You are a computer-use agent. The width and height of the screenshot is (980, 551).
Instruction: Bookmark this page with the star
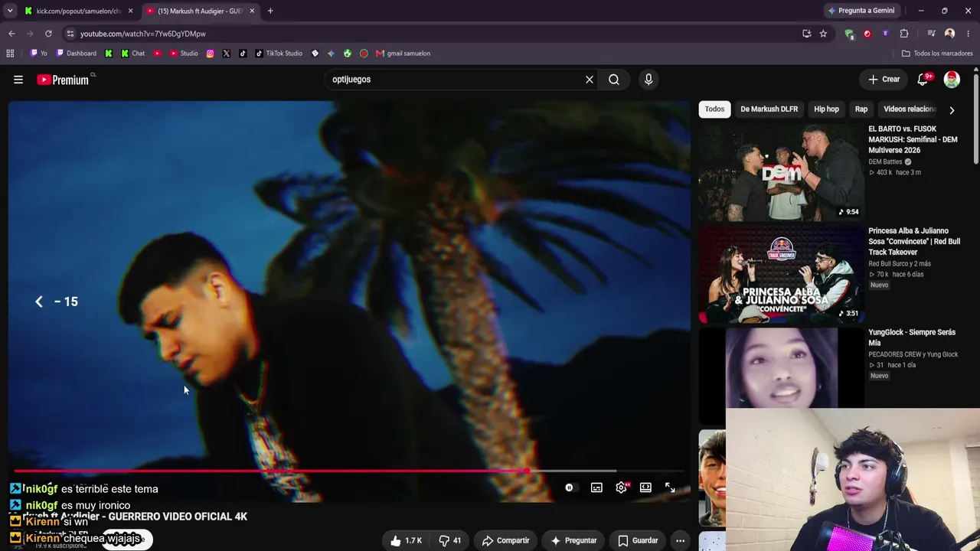point(823,34)
